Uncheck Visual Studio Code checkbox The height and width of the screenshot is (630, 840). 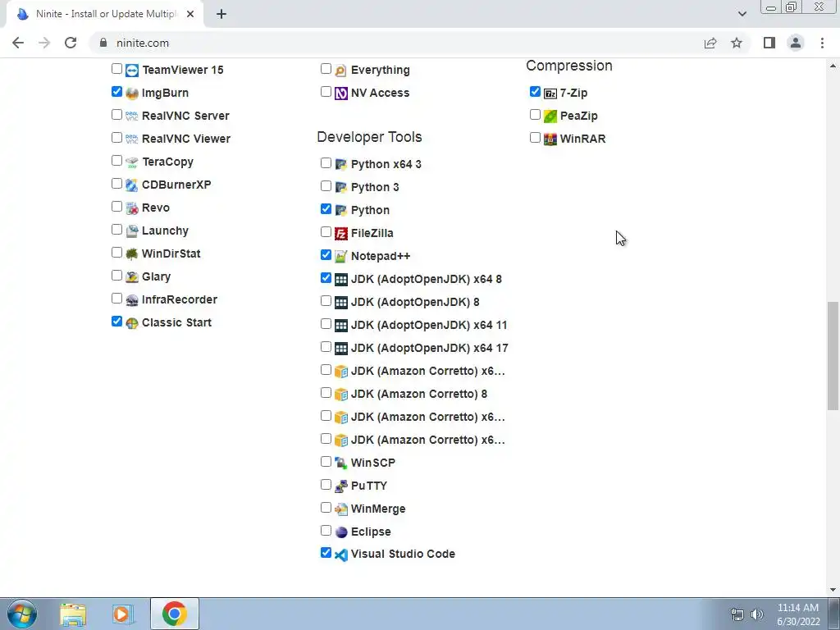coord(326,552)
